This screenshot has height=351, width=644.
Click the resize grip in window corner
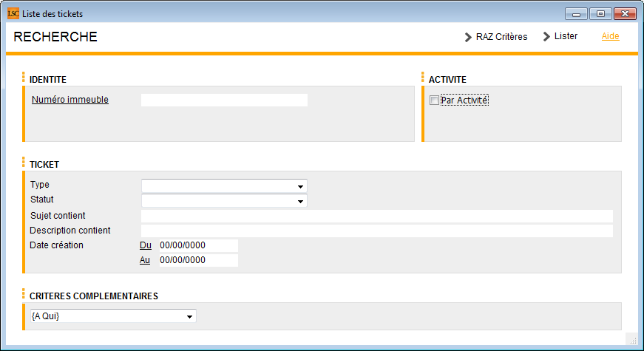(633, 341)
